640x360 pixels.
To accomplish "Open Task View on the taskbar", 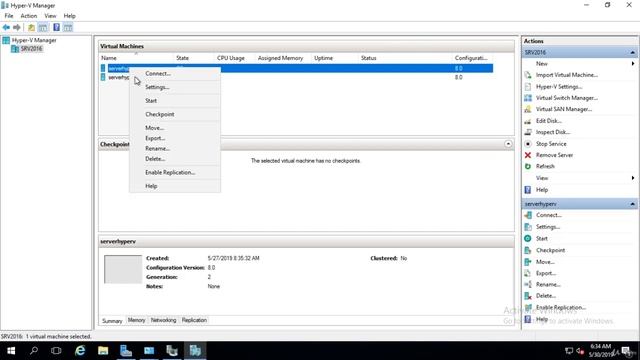I will tap(56, 351).
